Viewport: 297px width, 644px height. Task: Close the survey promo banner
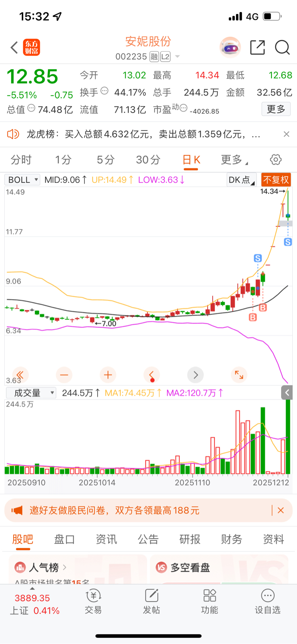coord(281,510)
